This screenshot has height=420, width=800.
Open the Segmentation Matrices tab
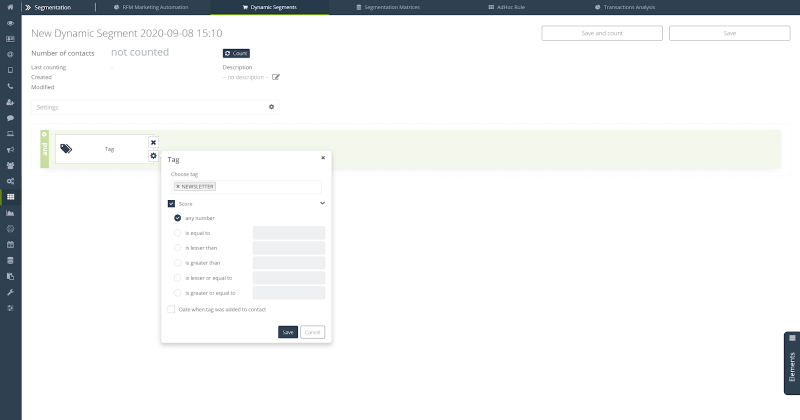pos(388,7)
